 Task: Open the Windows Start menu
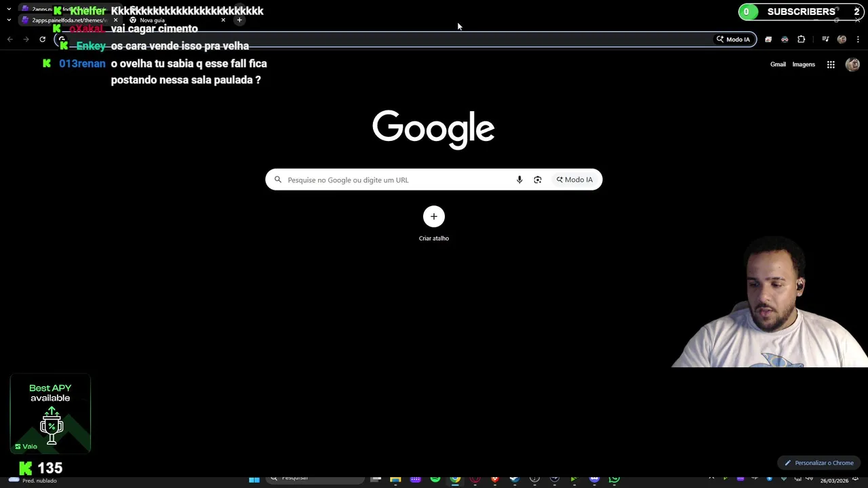(x=254, y=479)
